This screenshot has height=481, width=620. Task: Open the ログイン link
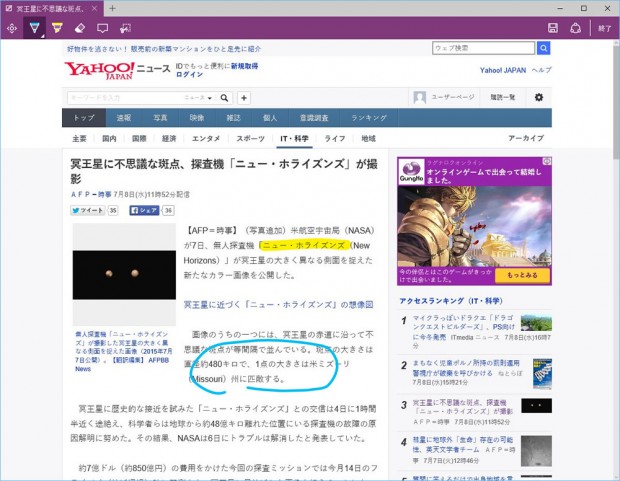click(189, 74)
